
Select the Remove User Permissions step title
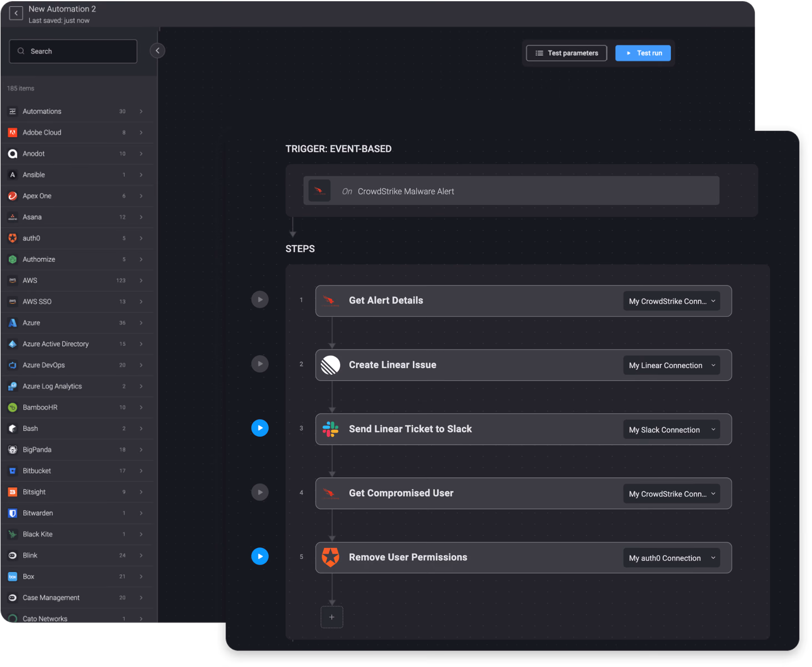tap(408, 557)
